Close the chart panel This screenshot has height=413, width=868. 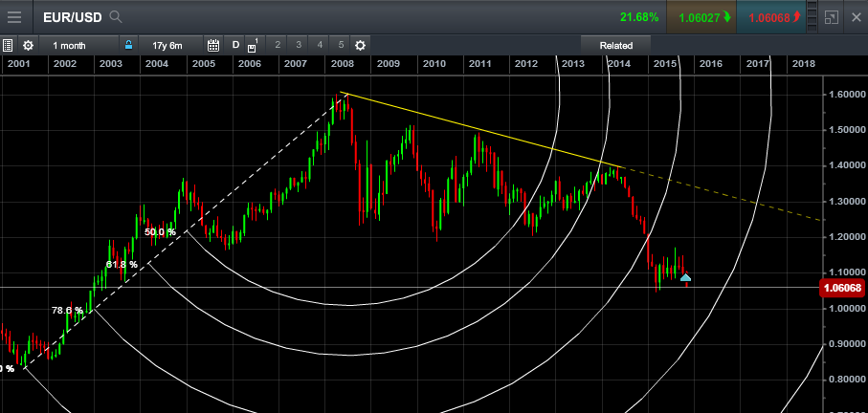click(x=856, y=17)
